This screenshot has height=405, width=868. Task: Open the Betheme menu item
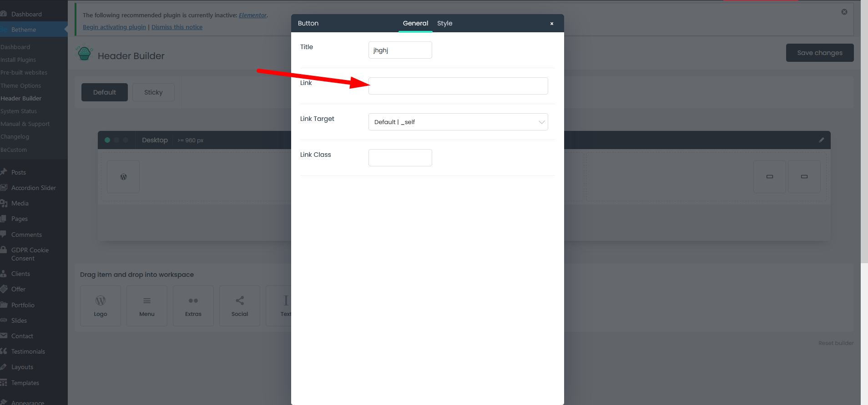coord(34,30)
